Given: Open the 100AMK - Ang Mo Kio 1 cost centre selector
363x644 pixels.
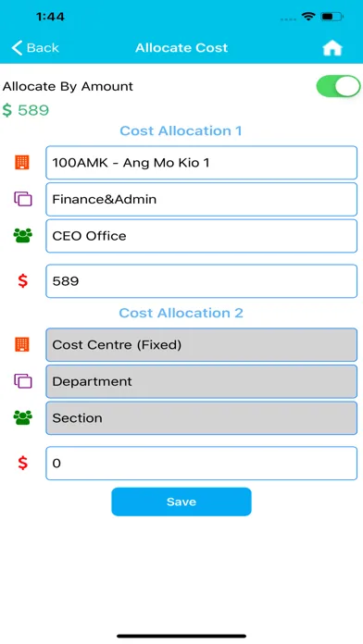Looking at the screenshot, I should [202, 163].
